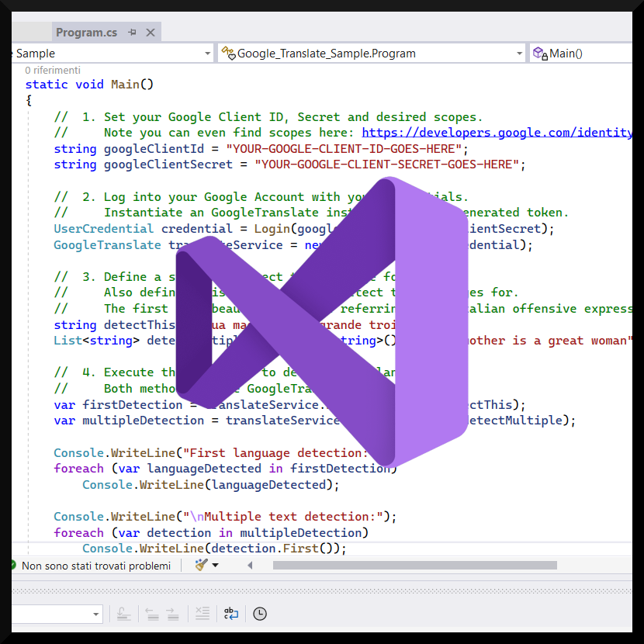Click the right navigation arrow in bottom toolbar
The image size is (644, 644).
pyautogui.click(x=171, y=614)
